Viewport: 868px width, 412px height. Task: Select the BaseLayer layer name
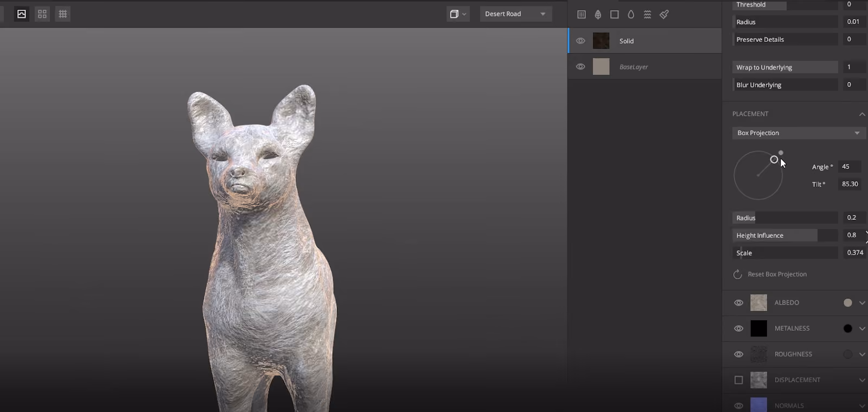tap(634, 67)
